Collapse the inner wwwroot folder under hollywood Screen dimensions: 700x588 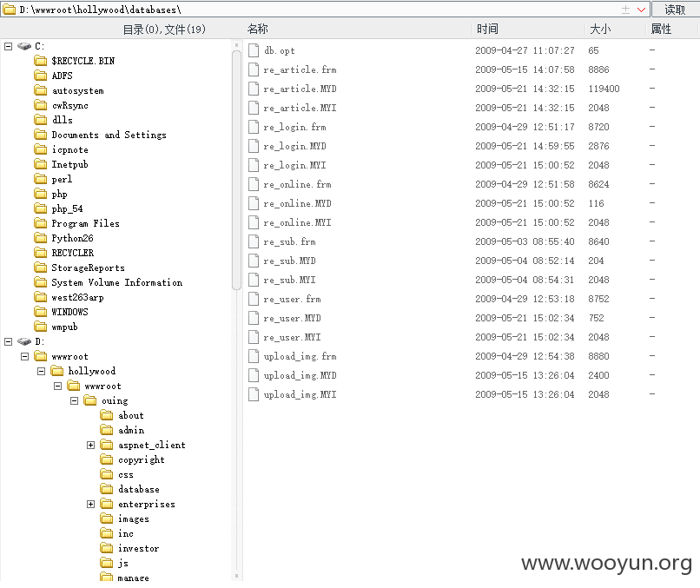(57, 386)
